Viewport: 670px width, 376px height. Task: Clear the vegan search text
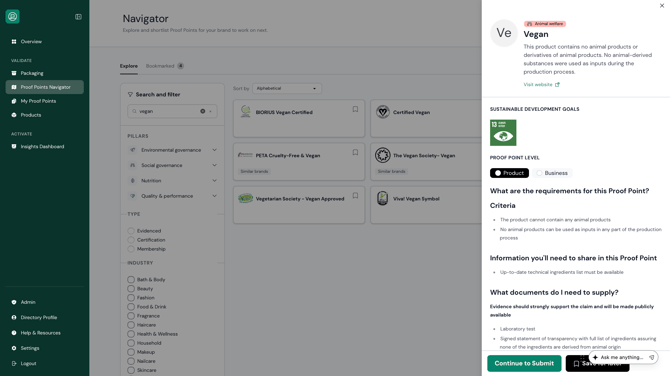pyautogui.click(x=203, y=111)
